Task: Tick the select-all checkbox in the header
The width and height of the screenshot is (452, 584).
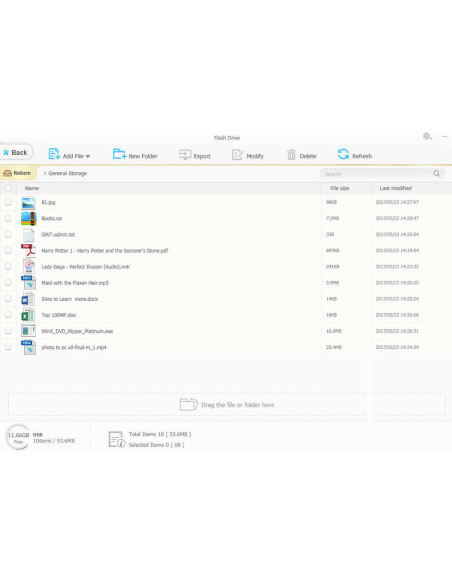Action: (x=8, y=188)
